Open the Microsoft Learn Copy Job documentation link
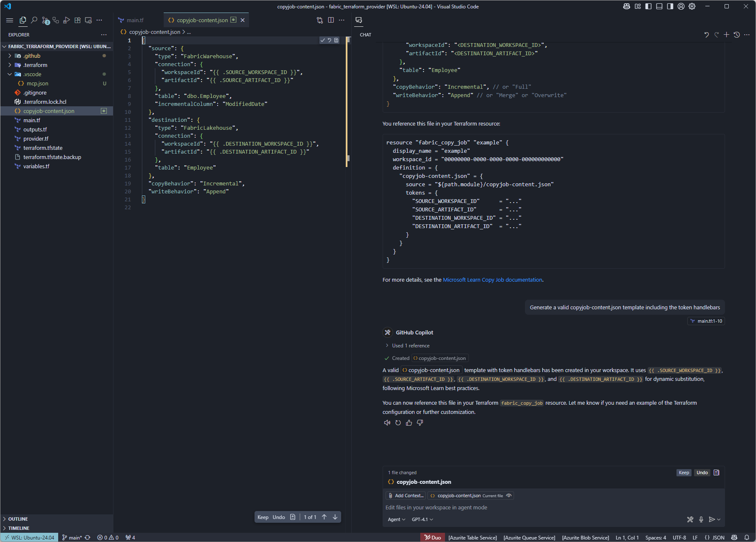 492,280
